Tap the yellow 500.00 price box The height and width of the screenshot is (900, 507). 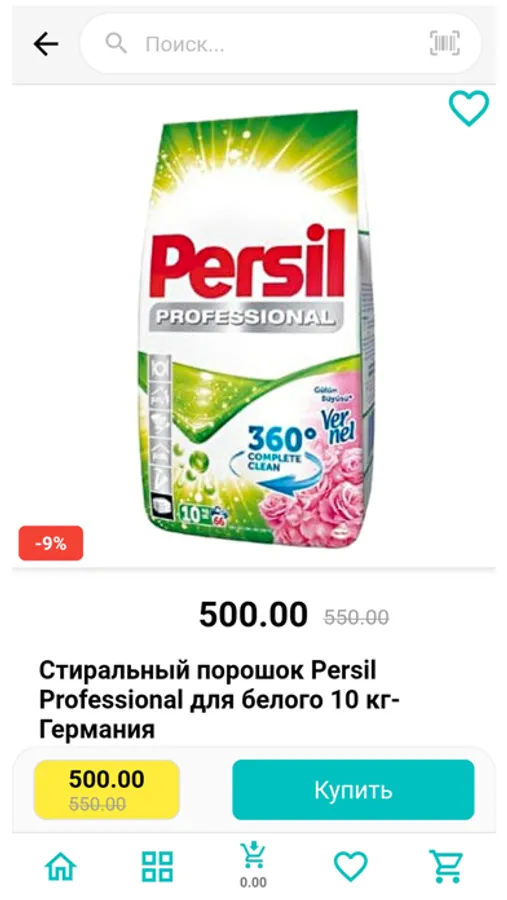(x=107, y=790)
